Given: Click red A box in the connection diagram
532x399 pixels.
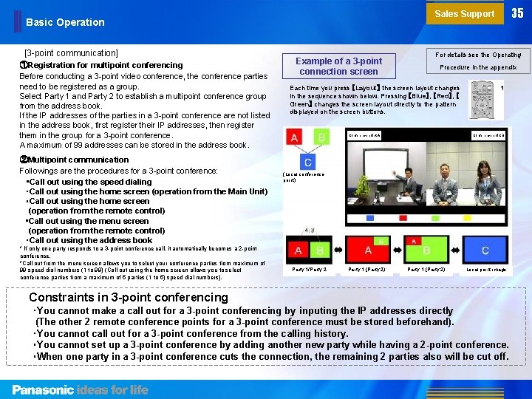Looking at the screenshot, I should (x=294, y=137).
